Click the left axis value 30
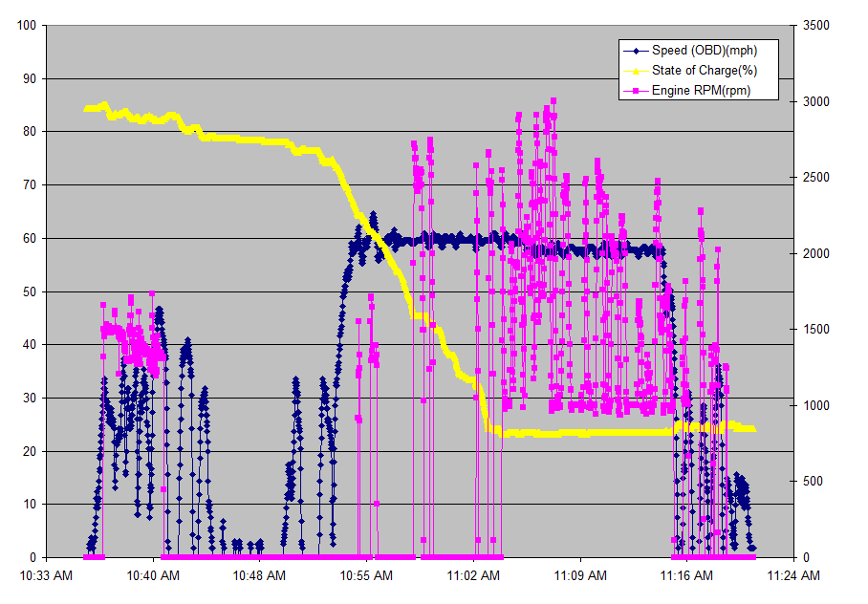Viewport: 868px width, 604px height. pyautogui.click(x=30, y=399)
